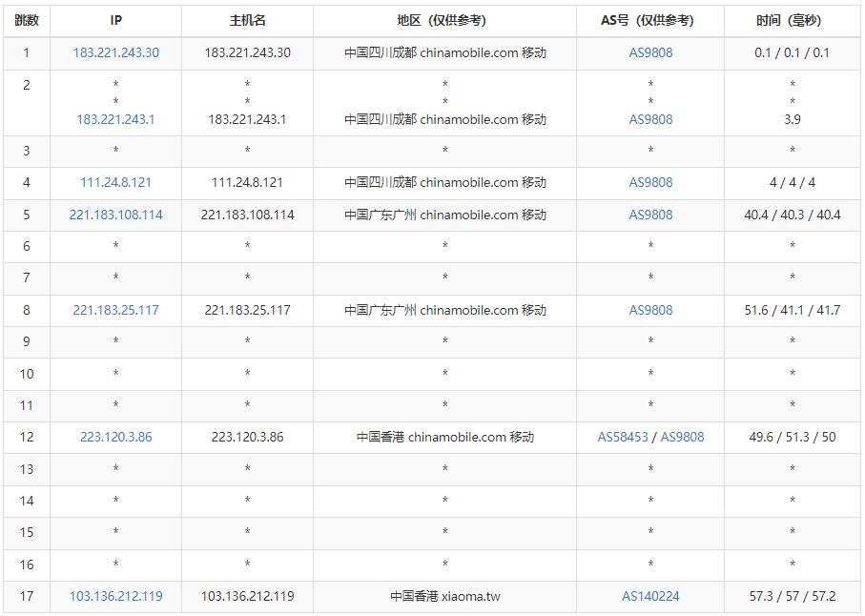Click the 地区 (仅供参考) column header

[444, 21]
